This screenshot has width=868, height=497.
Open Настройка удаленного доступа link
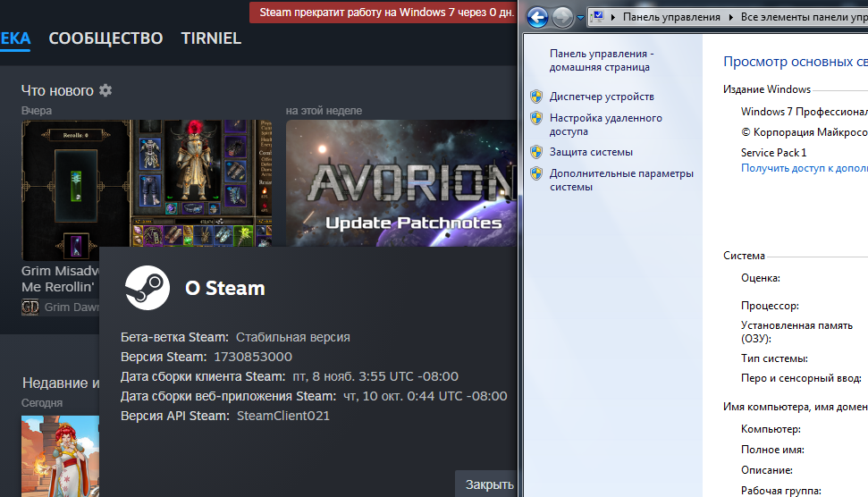click(x=605, y=124)
